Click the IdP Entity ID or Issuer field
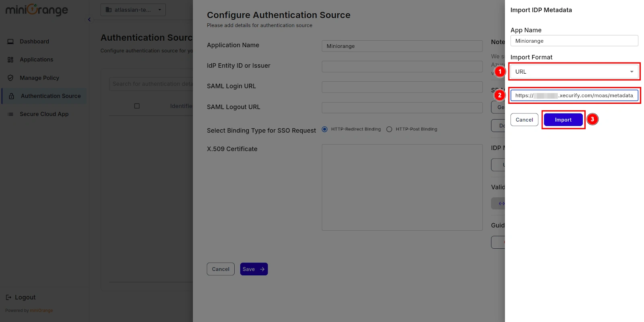 tap(402, 66)
